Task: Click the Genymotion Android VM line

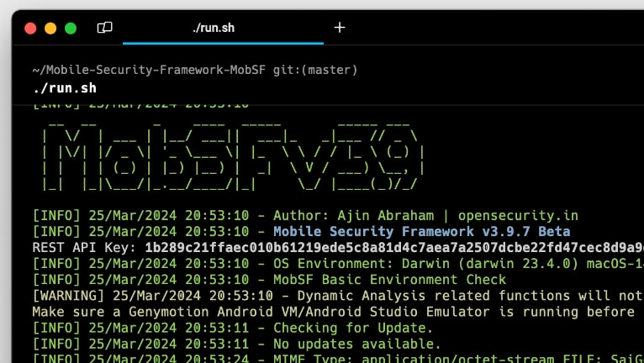Action: 334,312
